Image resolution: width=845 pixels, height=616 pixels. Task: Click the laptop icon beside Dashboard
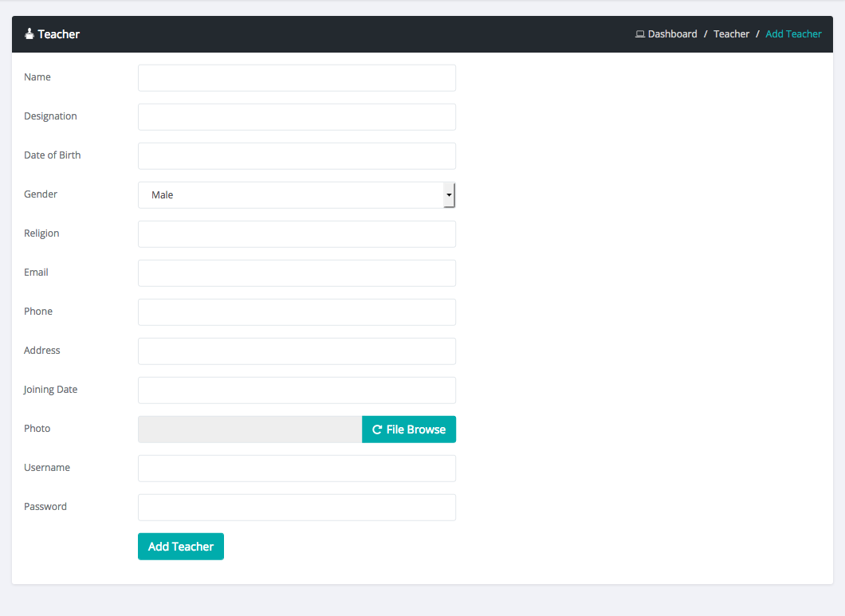(x=639, y=34)
